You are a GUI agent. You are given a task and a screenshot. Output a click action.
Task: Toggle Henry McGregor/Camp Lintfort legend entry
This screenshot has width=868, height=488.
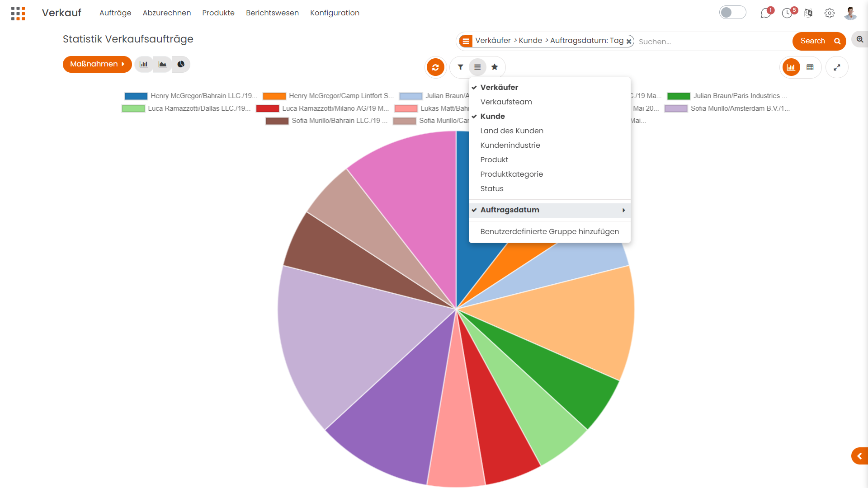[328, 96]
